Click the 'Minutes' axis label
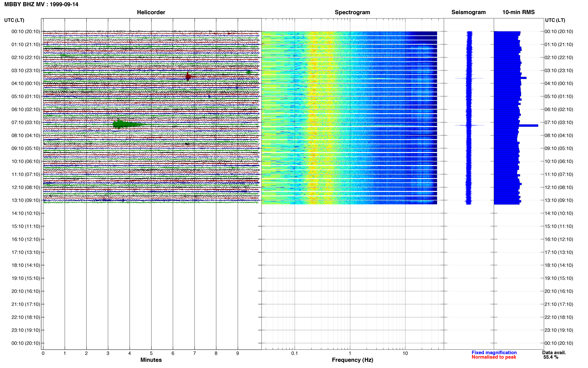The image size is (588, 368). click(151, 360)
